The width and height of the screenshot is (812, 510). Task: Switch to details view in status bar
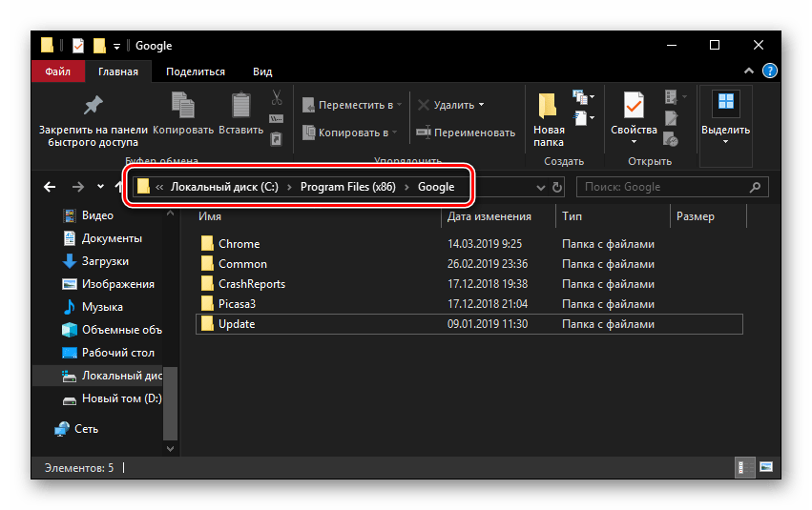pyautogui.click(x=740, y=468)
